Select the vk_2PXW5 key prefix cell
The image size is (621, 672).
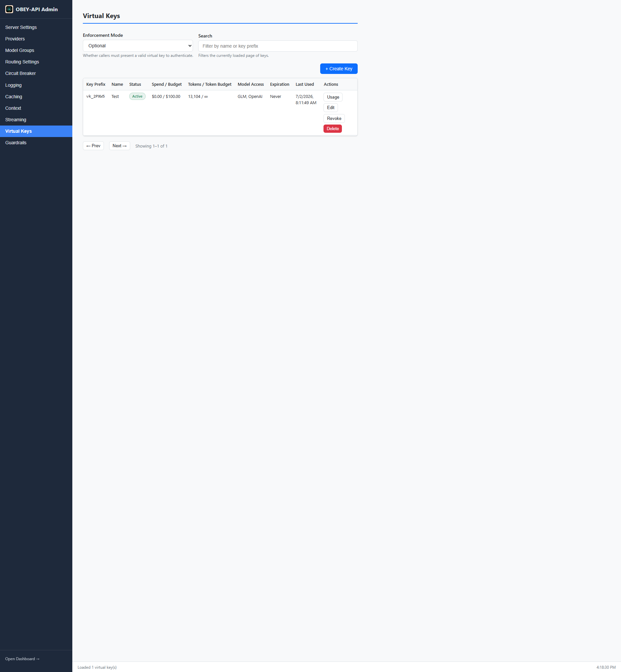tap(95, 96)
